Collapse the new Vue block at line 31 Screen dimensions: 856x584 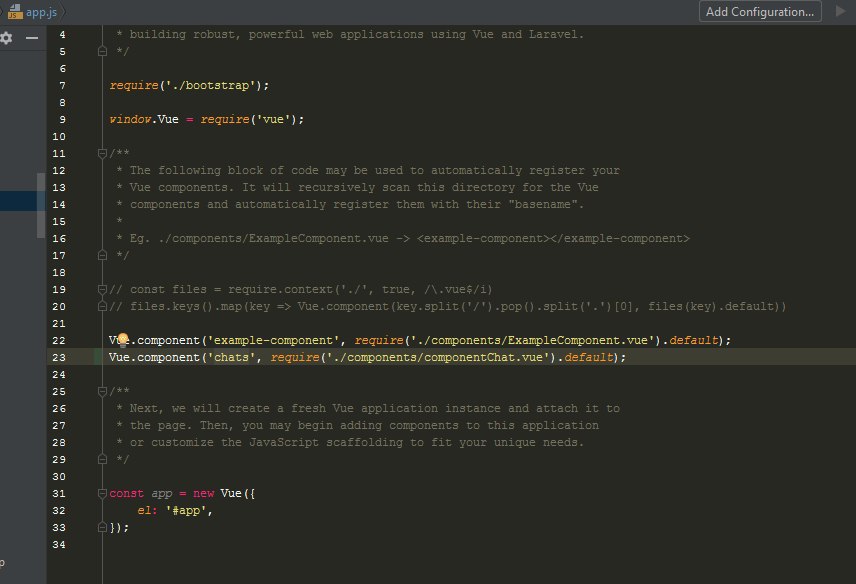click(102, 493)
